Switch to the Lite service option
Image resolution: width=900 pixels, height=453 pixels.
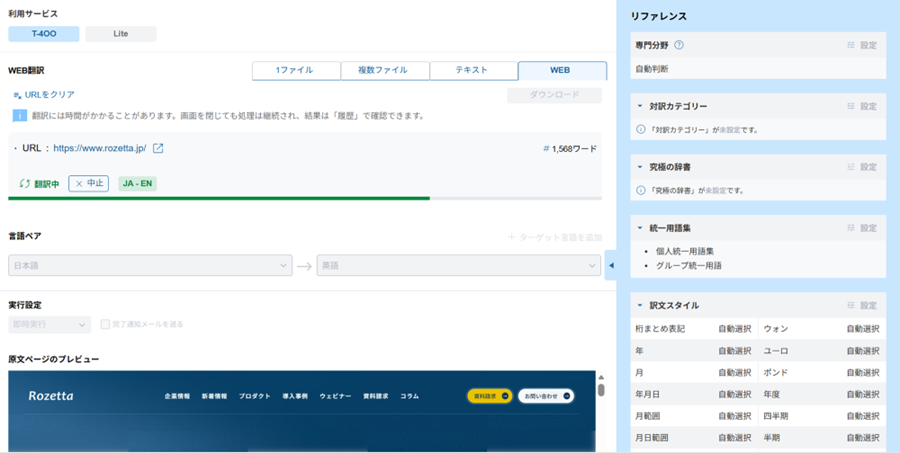pyautogui.click(x=120, y=34)
